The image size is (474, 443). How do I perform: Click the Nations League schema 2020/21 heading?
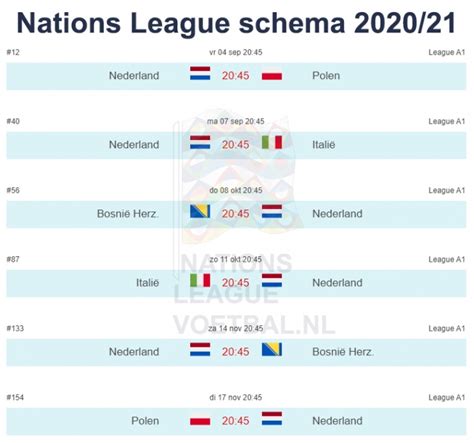[x=236, y=23]
